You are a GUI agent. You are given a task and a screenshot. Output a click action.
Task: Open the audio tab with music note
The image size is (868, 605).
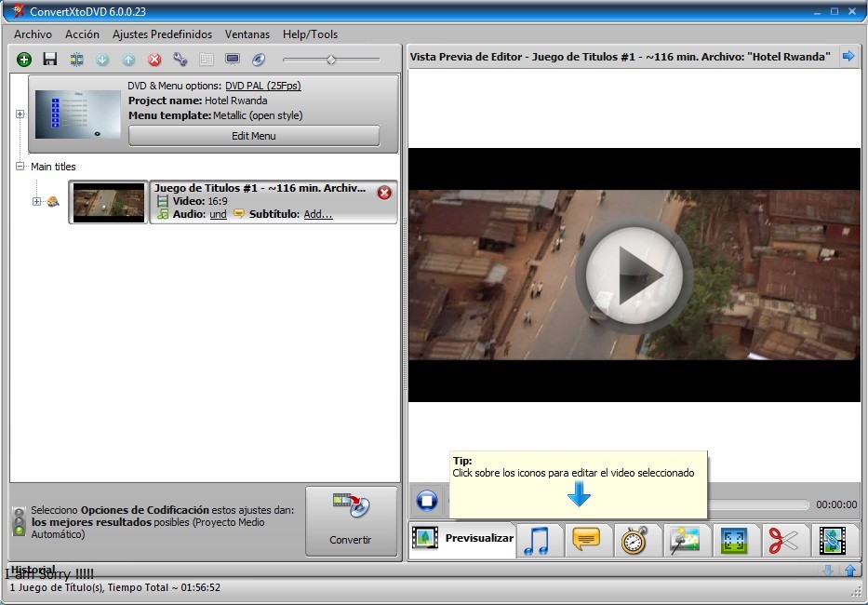point(537,541)
